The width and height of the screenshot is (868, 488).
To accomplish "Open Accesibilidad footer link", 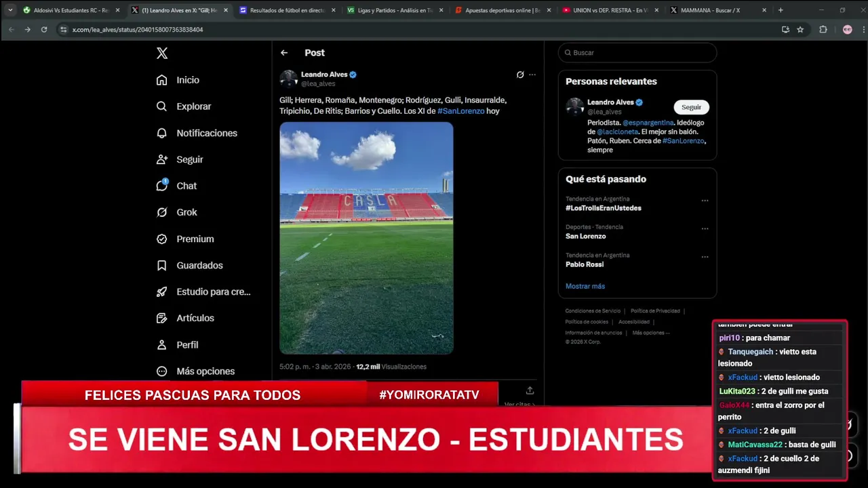I will 634,322.
